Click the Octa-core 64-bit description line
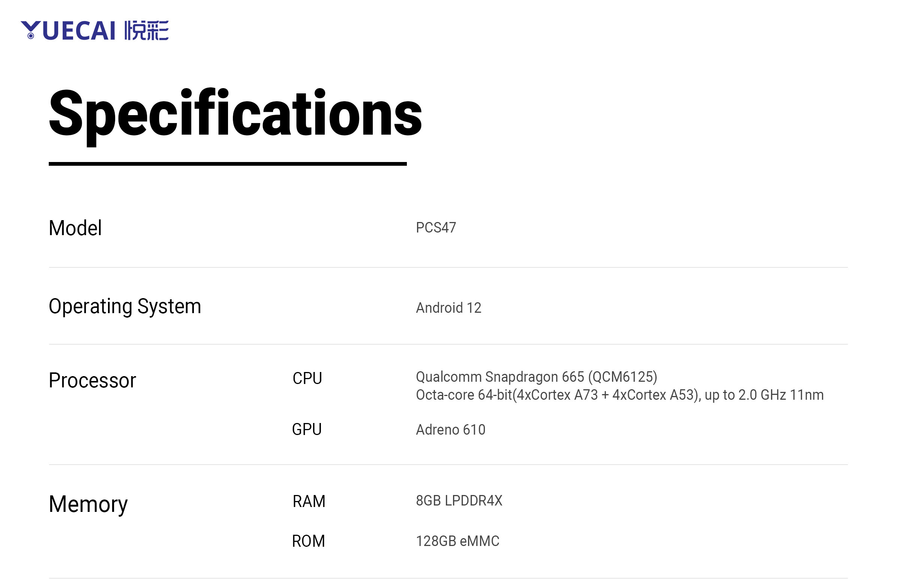Viewport: 900px width, 588px height. (619, 395)
